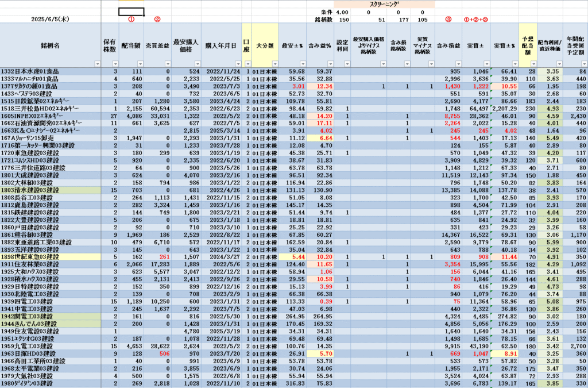Open the 年間配当受領予定額 column filter dropdown

pos(585,64)
